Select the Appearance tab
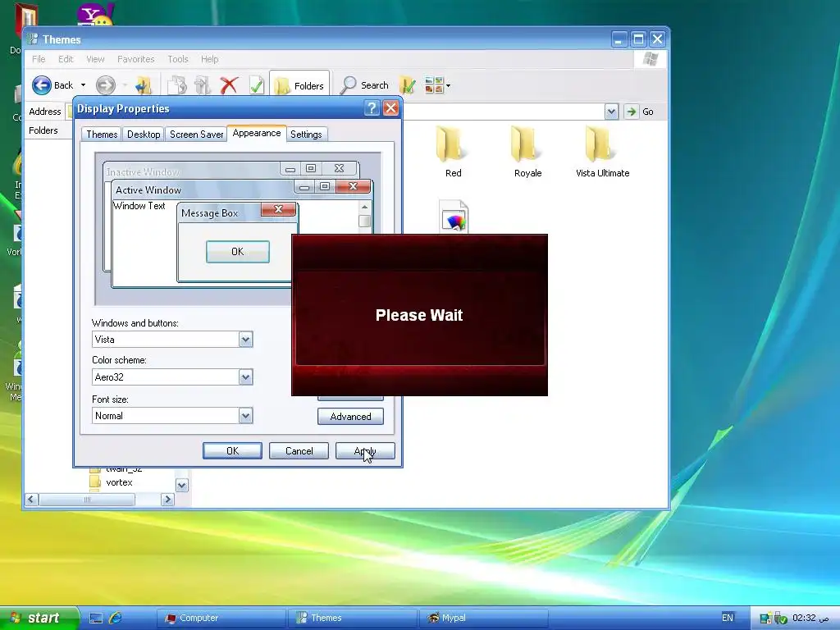Viewport: 840px width, 630px height. pyautogui.click(x=257, y=133)
